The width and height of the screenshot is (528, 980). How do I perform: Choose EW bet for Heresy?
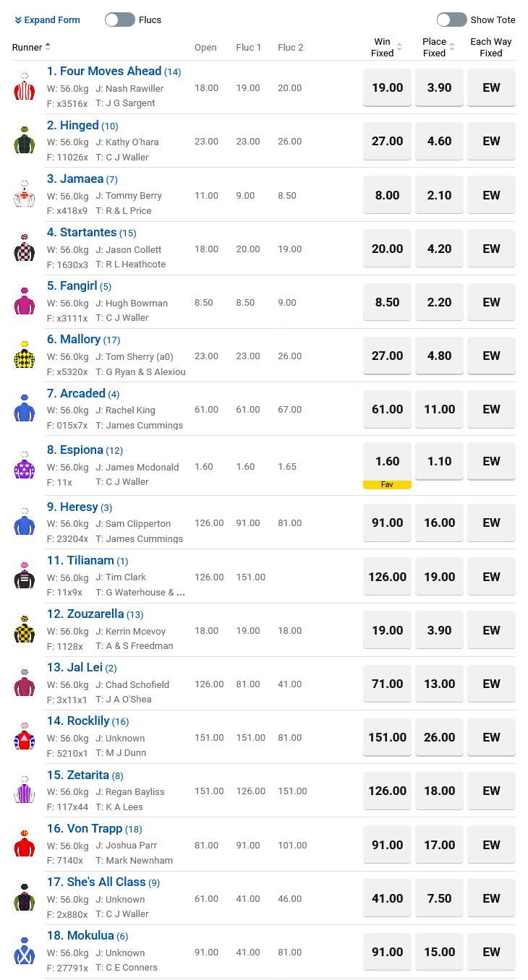(492, 523)
